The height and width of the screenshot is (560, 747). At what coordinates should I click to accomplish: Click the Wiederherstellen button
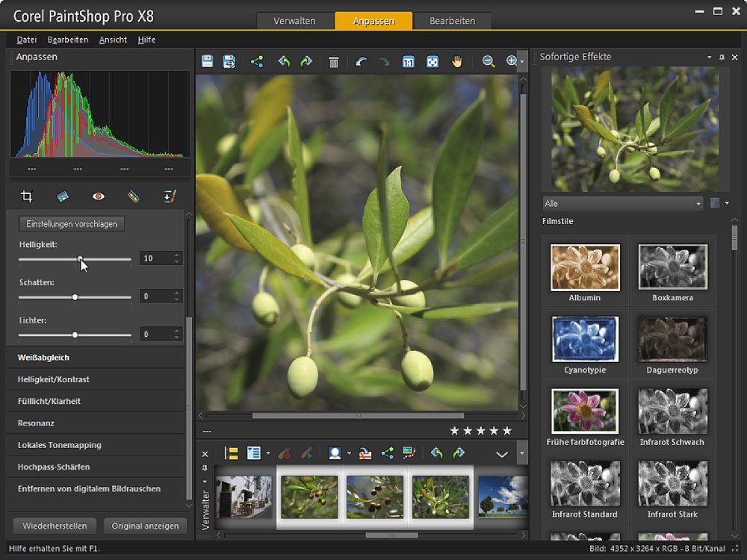coord(55,526)
